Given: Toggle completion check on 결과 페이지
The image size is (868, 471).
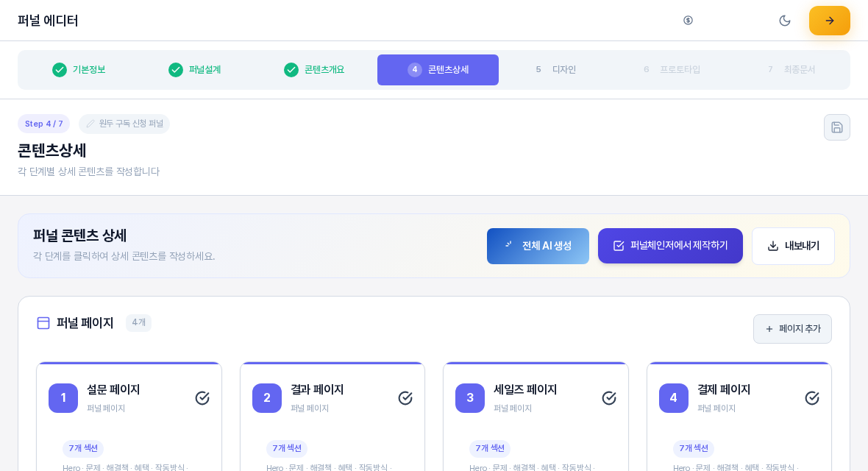Looking at the screenshot, I should (x=405, y=398).
